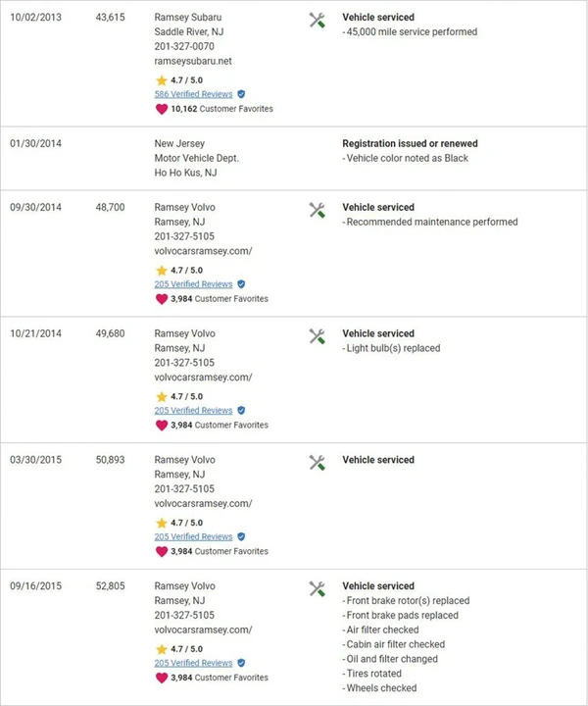Click the pink heart beside 10,162 Customer Favorites
This screenshot has width=588, height=706.
tap(162, 109)
